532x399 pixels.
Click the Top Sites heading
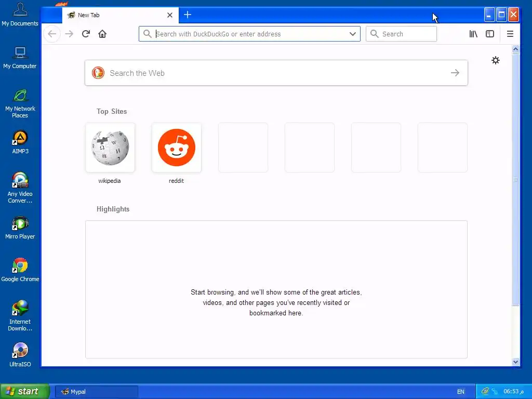pos(112,111)
